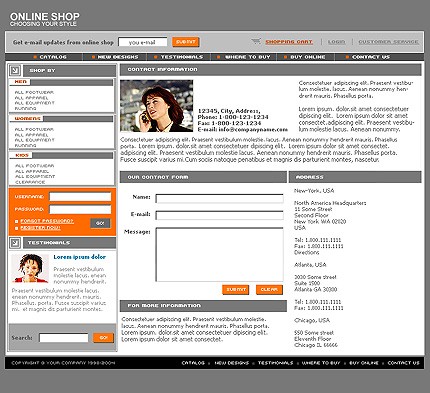Click the New York Directions link
The height and width of the screenshot is (393, 430).
[x=307, y=253]
